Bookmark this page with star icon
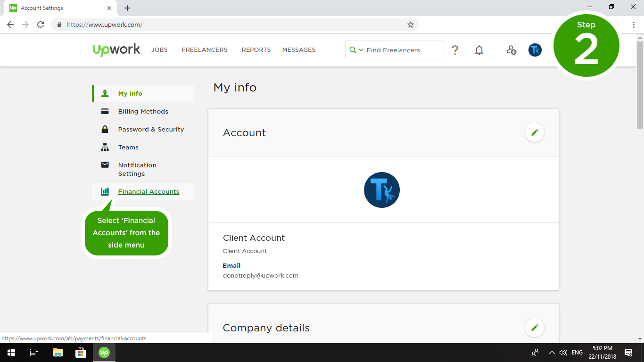644x362 pixels. point(411,25)
